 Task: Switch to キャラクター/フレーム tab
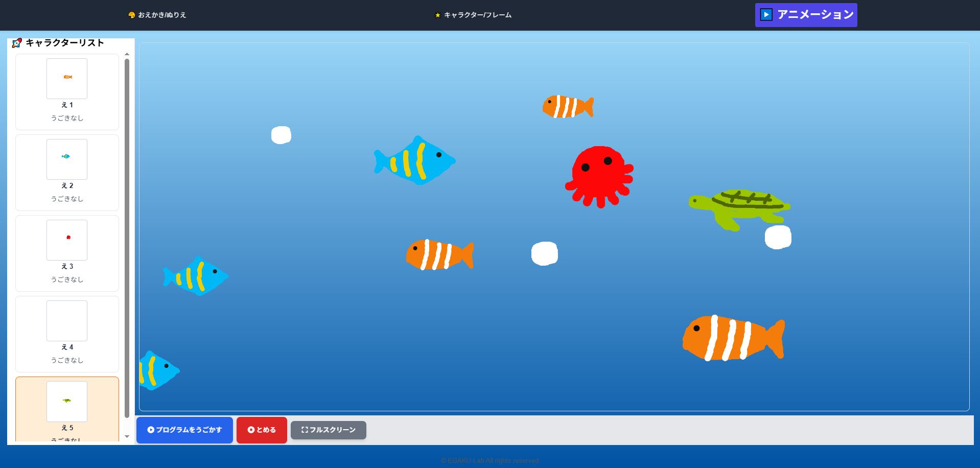[473, 15]
